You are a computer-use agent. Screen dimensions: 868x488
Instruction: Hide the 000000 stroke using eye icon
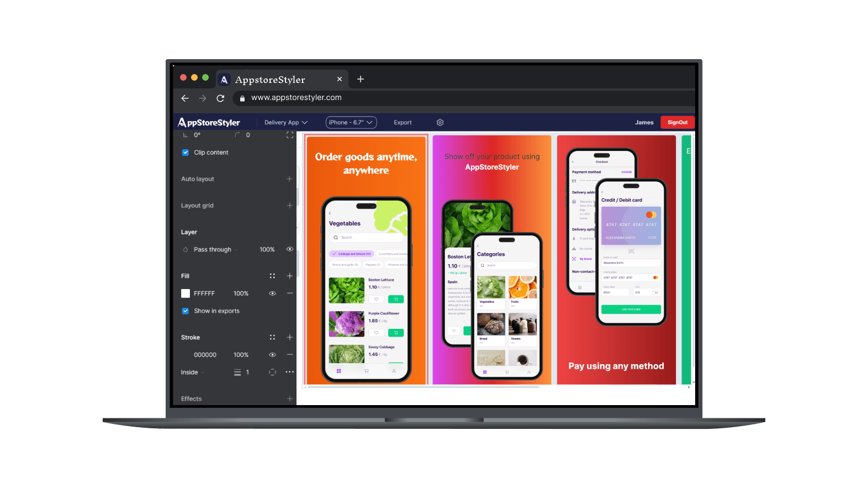272,355
